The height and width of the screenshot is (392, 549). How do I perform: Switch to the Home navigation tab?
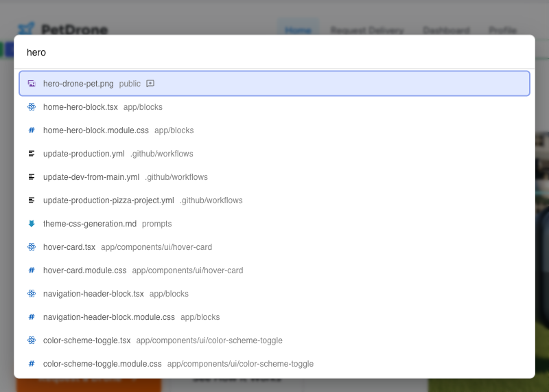click(x=298, y=30)
